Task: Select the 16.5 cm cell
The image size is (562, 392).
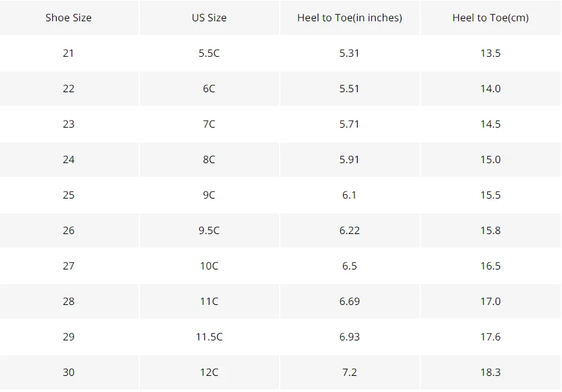Action: (x=490, y=266)
